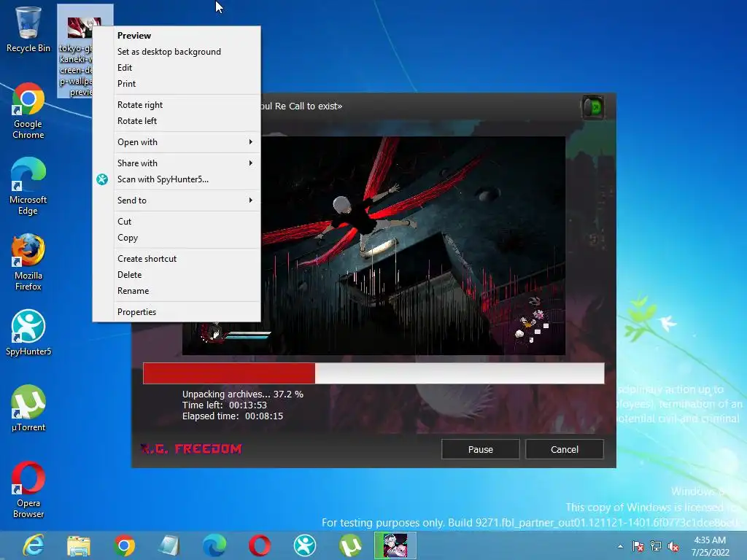Image resolution: width=747 pixels, height=560 pixels.
Task: Select the tokyo-ghoul wallpaper image file
Action: pyautogui.click(x=75, y=50)
